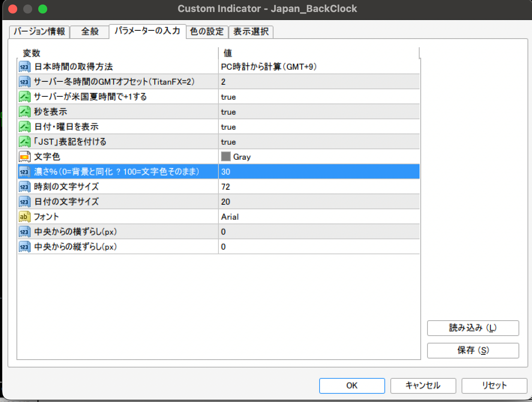Click the 変数 column header
The height and width of the screenshot is (402, 532).
click(x=118, y=53)
